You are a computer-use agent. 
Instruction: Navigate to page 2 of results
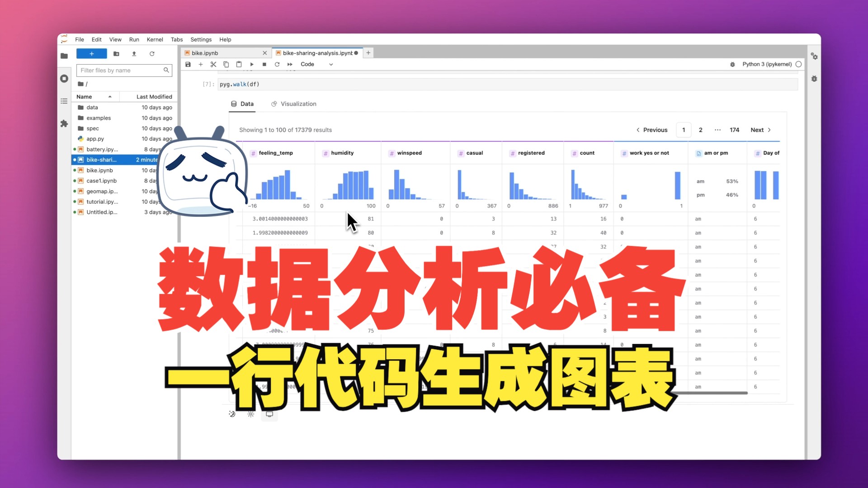700,129
